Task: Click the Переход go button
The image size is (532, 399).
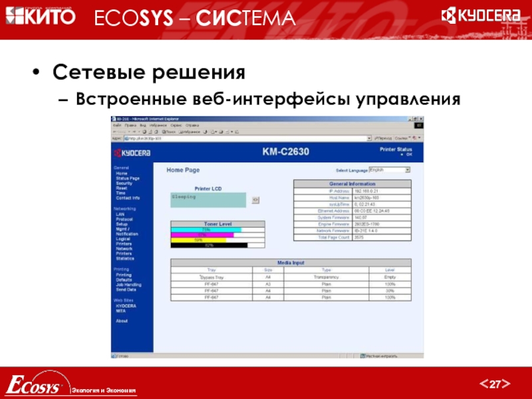Action: pyautogui.click(x=383, y=138)
